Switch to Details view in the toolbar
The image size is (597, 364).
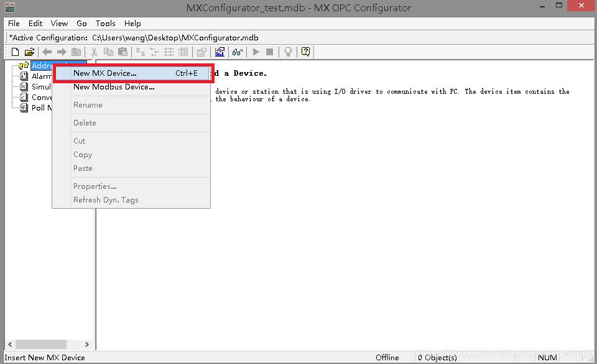tap(183, 52)
